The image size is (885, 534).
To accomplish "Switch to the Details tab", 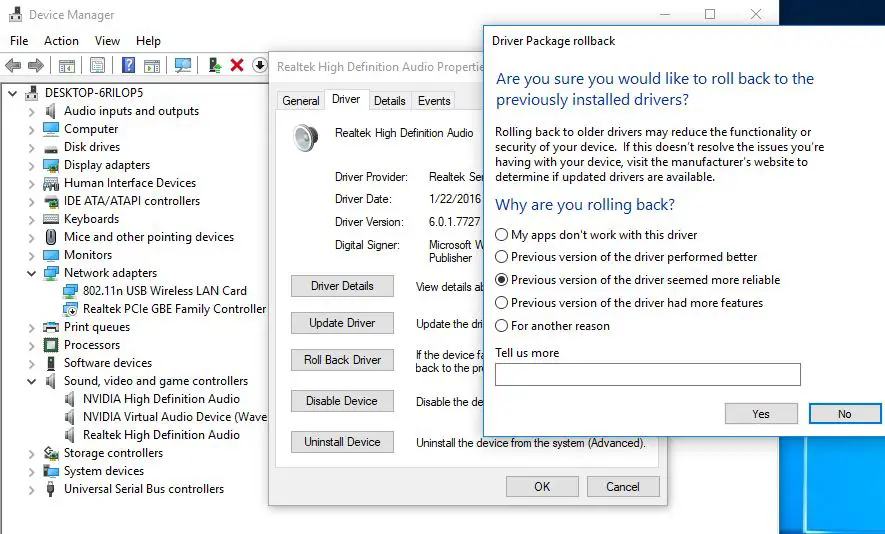I will point(389,100).
